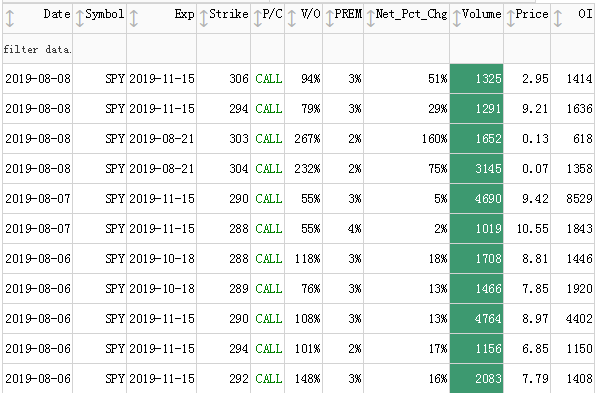Viewport: 606px width, 393px height.
Task: Click PREM column sort arrows
Action: click(330, 18)
